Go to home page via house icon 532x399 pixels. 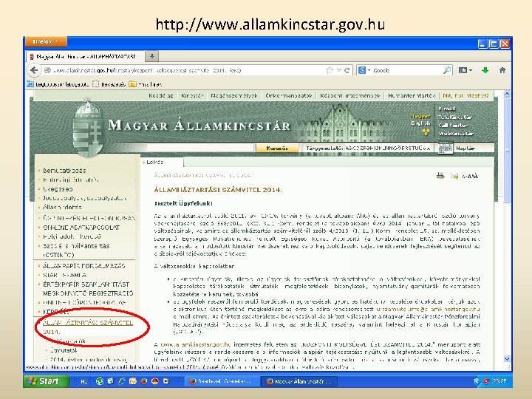tap(502, 70)
